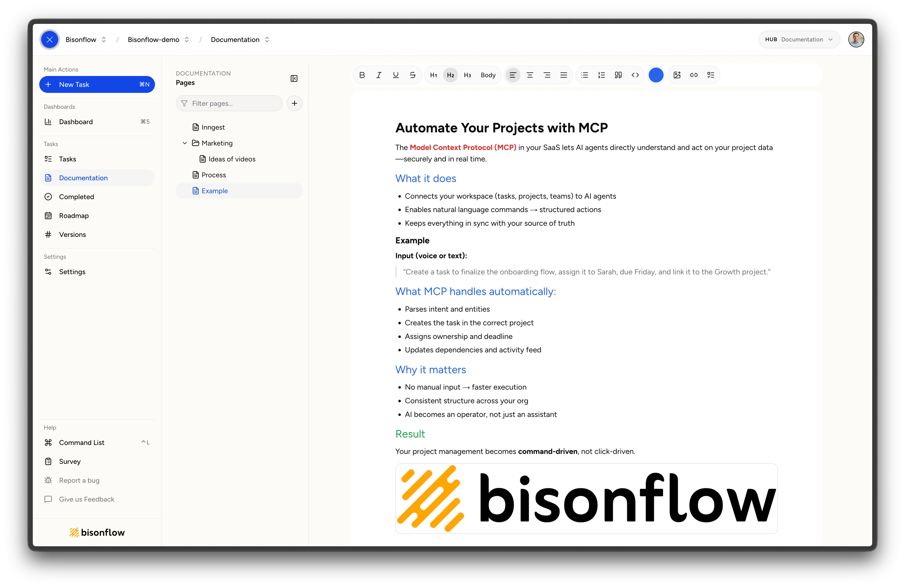Image resolution: width=905 pixels, height=588 pixels.
Task: Report a bug
Action: click(97, 480)
